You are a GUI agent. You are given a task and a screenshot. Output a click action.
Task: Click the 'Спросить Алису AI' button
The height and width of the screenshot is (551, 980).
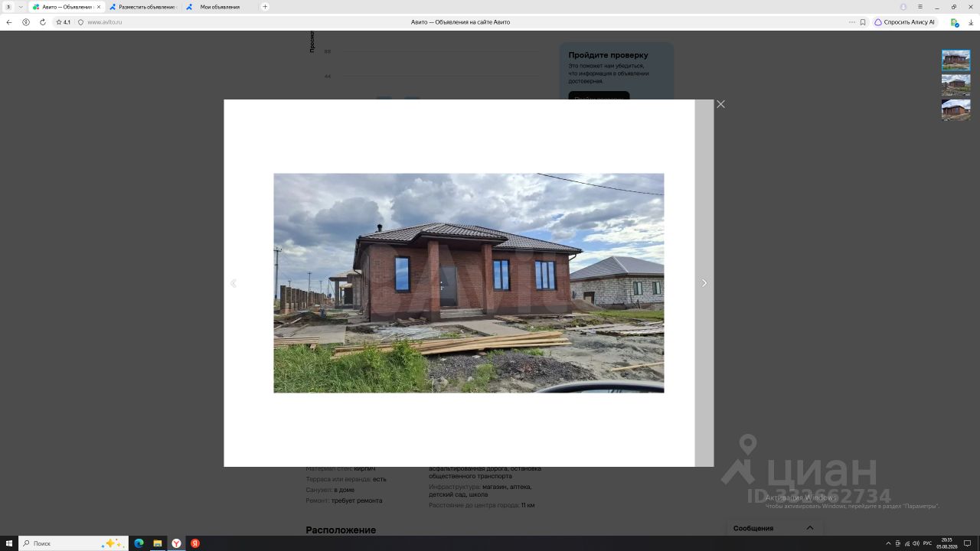[x=905, y=22]
